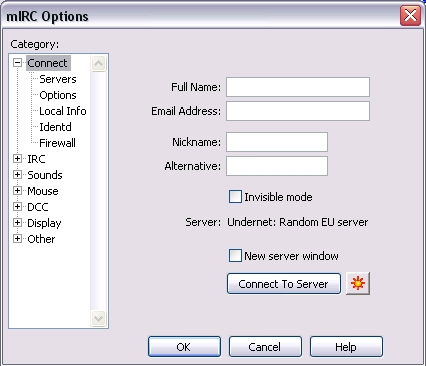Expand the Sounds category node

tap(17, 175)
